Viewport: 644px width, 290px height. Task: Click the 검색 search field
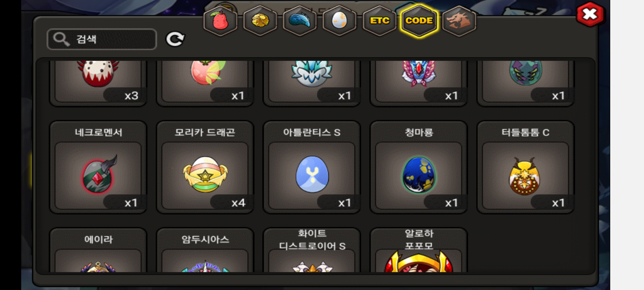(x=102, y=39)
